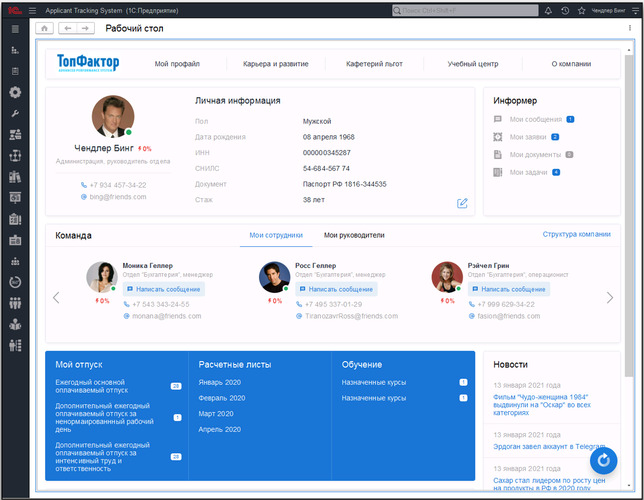The width and height of the screenshot is (644, 500).
Task: Open the hamburger main menu in title bar
Action: pyautogui.click(x=32, y=11)
